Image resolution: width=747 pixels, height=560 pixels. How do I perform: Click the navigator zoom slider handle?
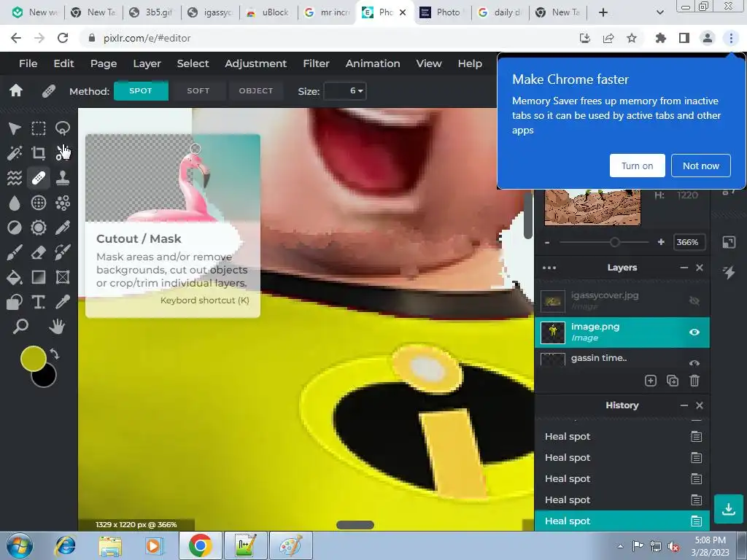point(614,242)
